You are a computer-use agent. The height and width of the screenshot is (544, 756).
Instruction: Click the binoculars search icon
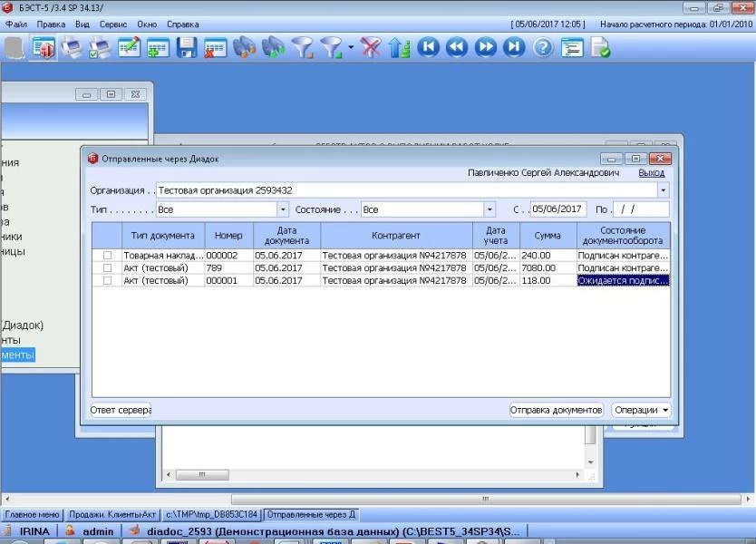tap(244, 48)
